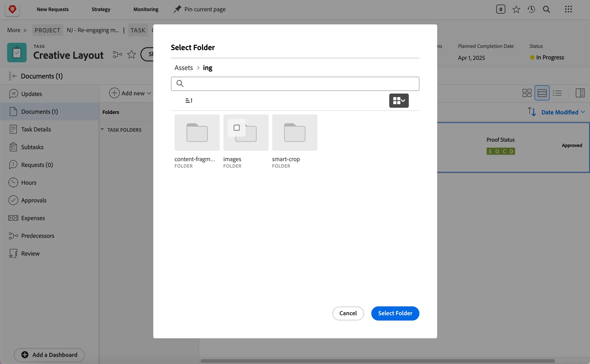This screenshot has width=590, height=364.
Task: Open the summary side panel icon
Action: [x=580, y=93]
